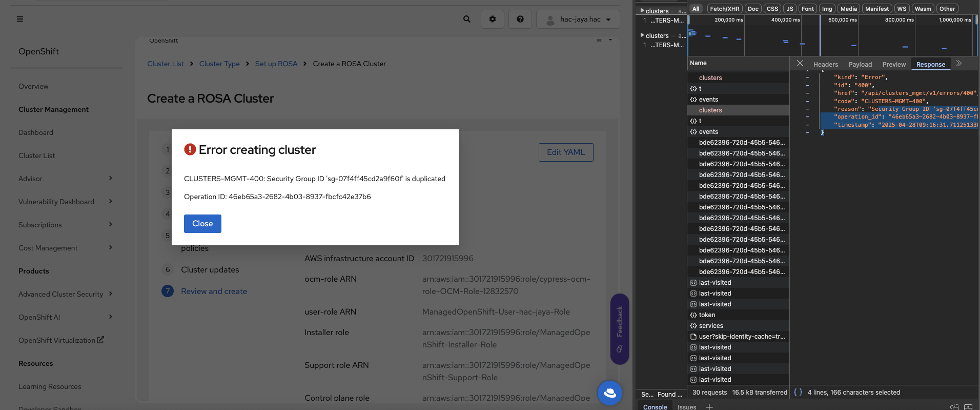
Task: Click the 200,000 ms timeline marker
Action: click(x=728, y=20)
